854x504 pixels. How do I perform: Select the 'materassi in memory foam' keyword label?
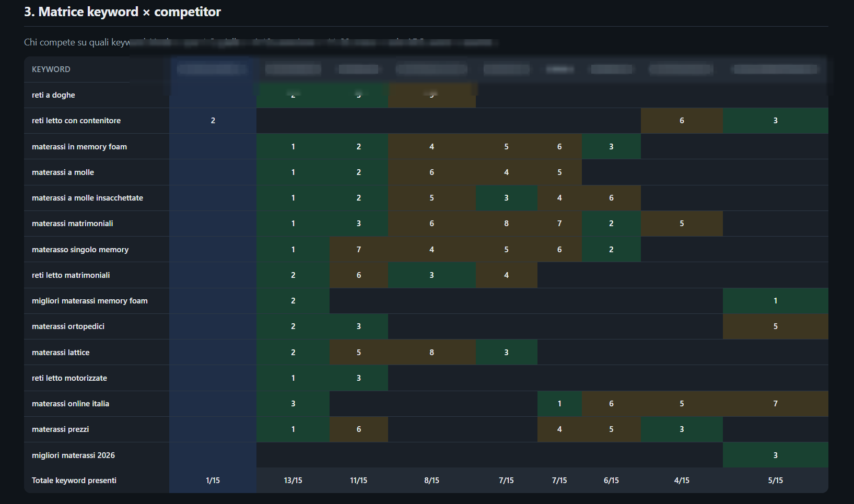click(79, 147)
